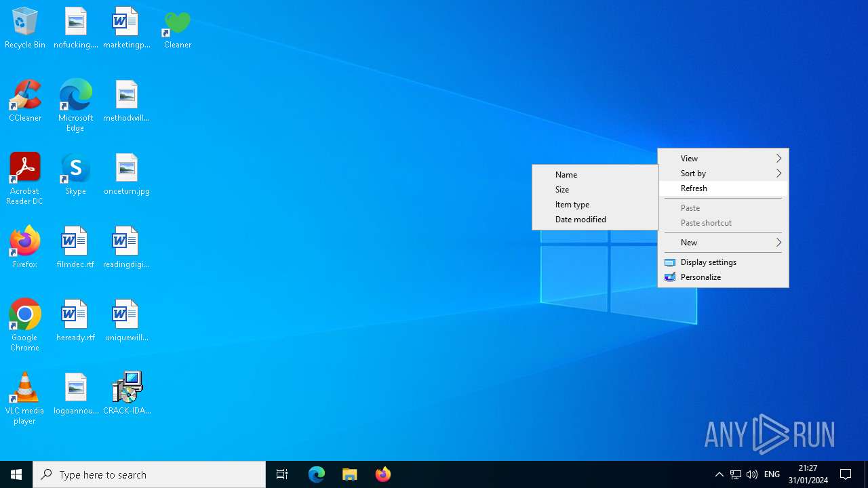868x488 pixels.
Task: Sort desktop icons by Size
Action: [595, 190]
